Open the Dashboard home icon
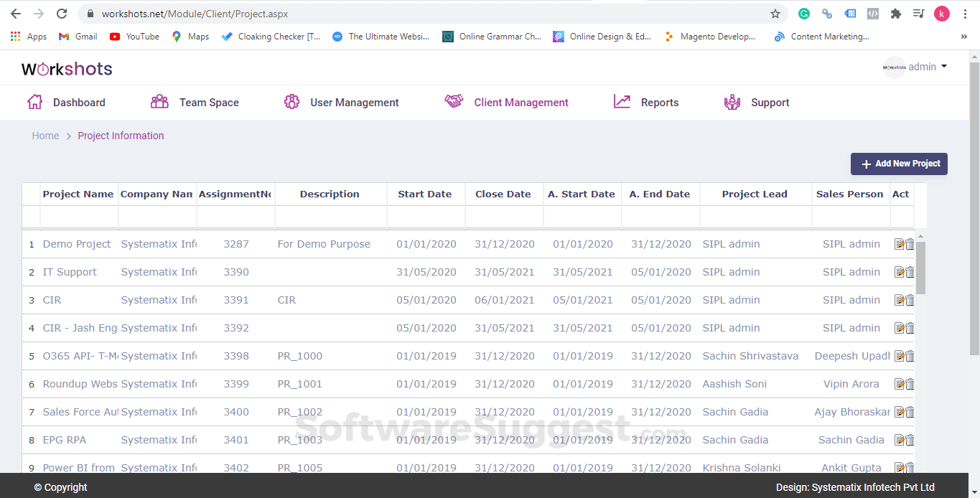The width and height of the screenshot is (980, 498). click(34, 102)
